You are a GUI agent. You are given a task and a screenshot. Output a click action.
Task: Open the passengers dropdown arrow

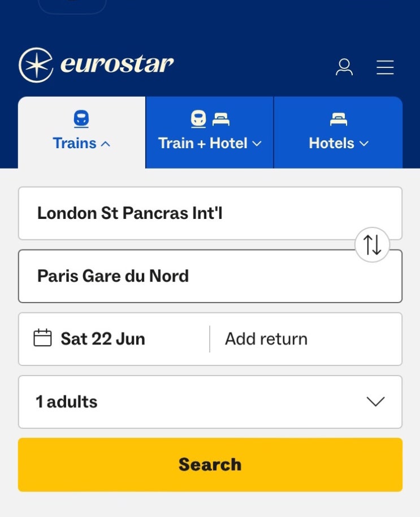[375, 402]
